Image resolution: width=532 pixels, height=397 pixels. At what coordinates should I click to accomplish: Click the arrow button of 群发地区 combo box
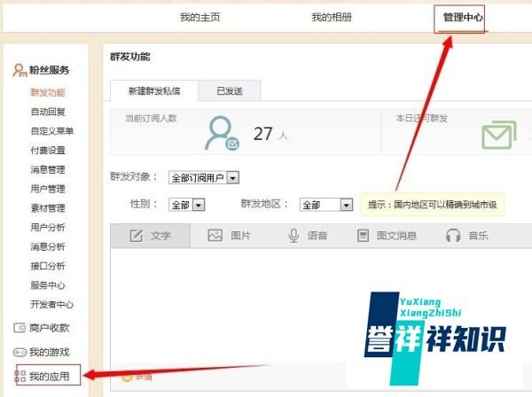(346, 205)
